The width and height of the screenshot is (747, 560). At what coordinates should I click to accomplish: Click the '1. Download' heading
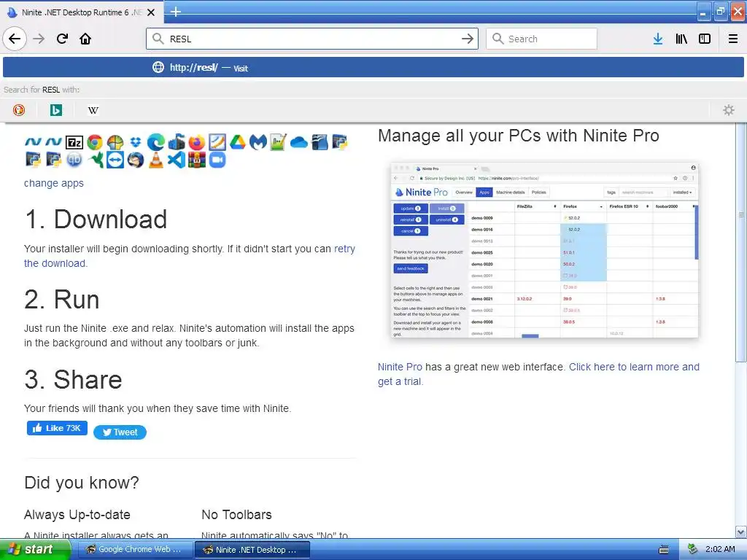[x=96, y=219]
